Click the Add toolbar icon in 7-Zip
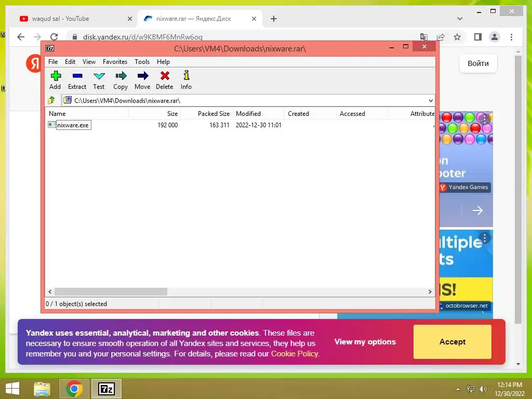The image size is (532, 399). 55,76
